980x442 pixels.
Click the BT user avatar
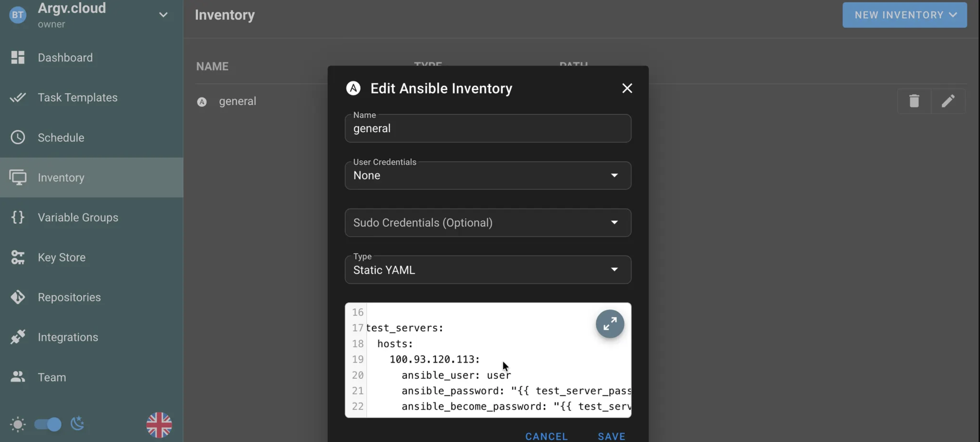pos(17,15)
